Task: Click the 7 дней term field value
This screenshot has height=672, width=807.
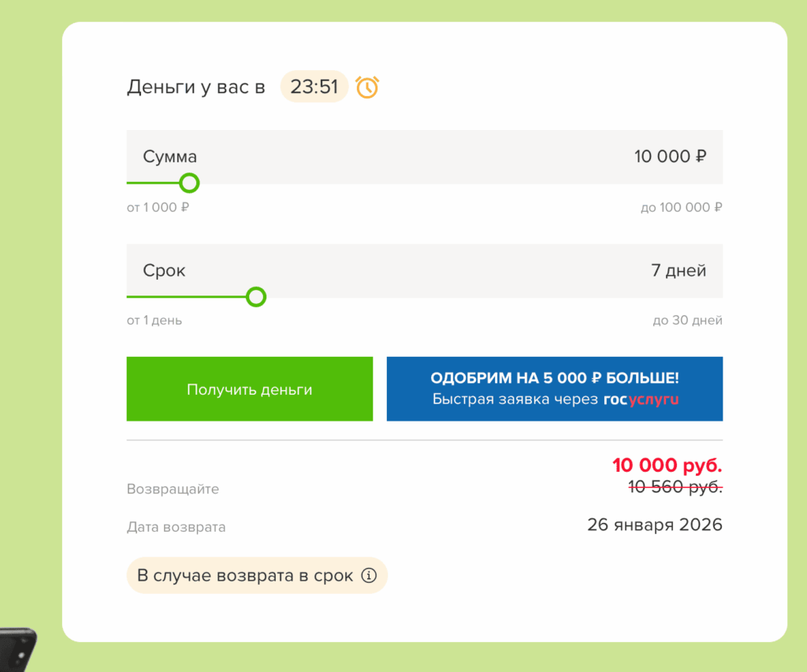Action: tap(678, 270)
